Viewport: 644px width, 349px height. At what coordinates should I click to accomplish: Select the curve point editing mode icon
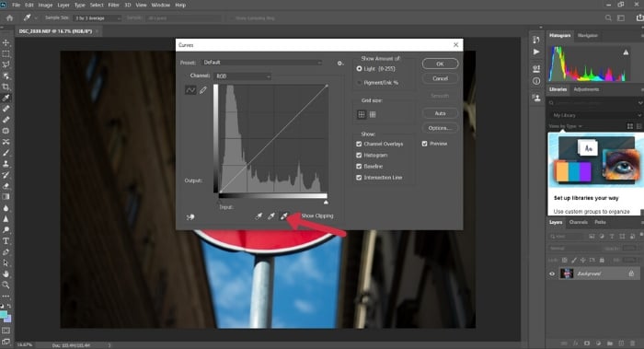(x=190, y=90)
